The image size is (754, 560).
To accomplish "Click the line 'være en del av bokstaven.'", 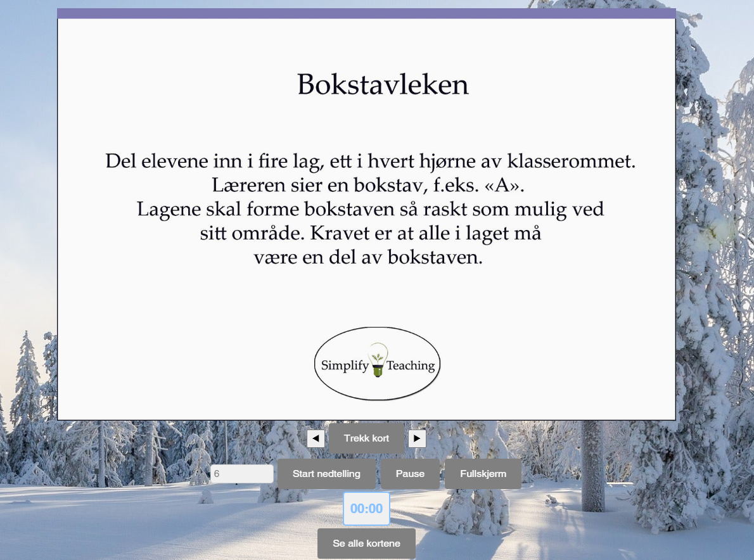I will tap(368, 257).
